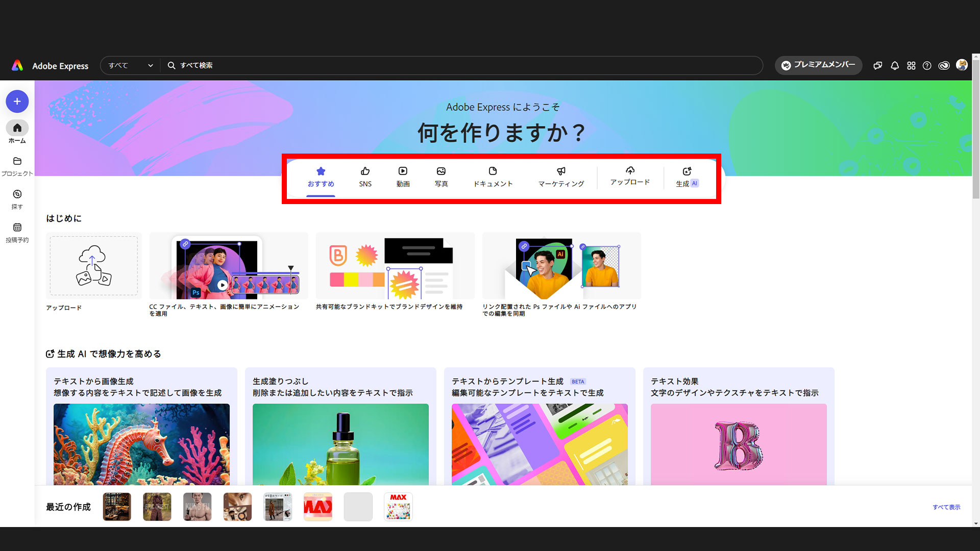
Task: Open 投稿予約 from the sidebar
Action: tap(17, 231)
